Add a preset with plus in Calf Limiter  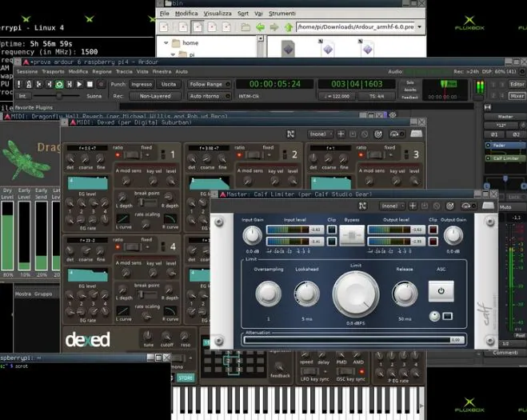coord(413,206)
